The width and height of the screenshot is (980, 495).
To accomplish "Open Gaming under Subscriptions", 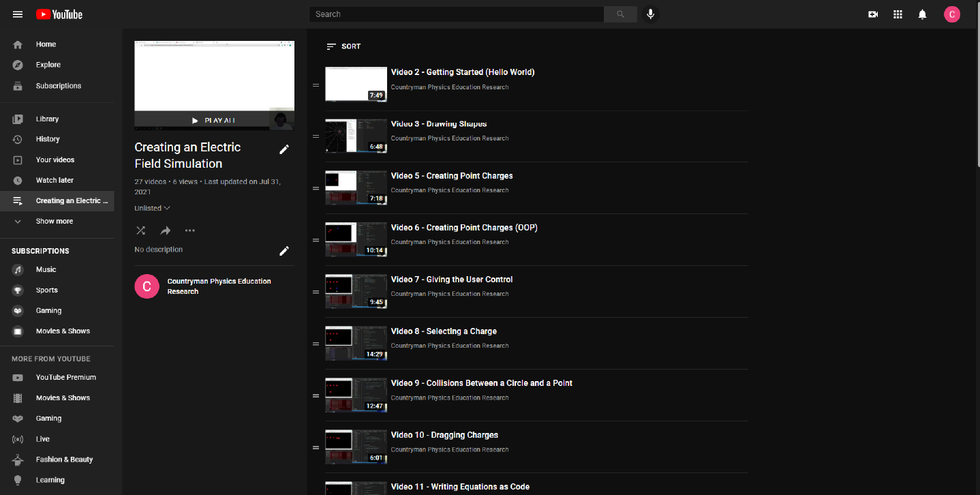I will pyautogui.click(x=57, y=310).
